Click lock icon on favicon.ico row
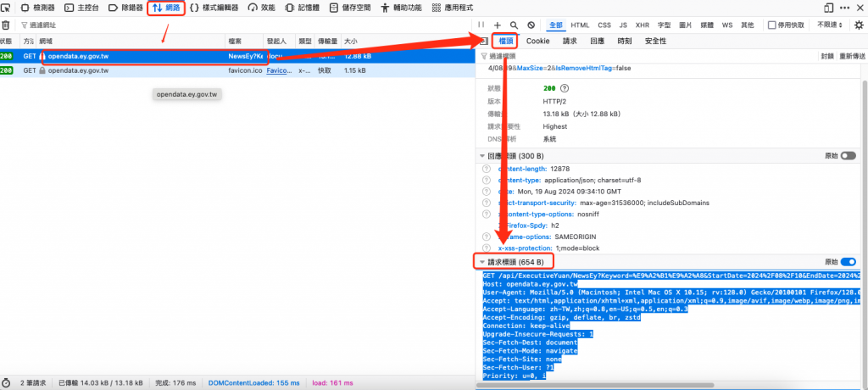868x390 pixels. point(42,71)
